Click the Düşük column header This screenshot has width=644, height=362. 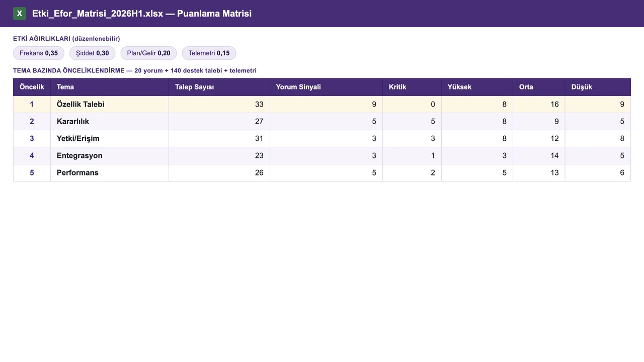click(598, 87)
